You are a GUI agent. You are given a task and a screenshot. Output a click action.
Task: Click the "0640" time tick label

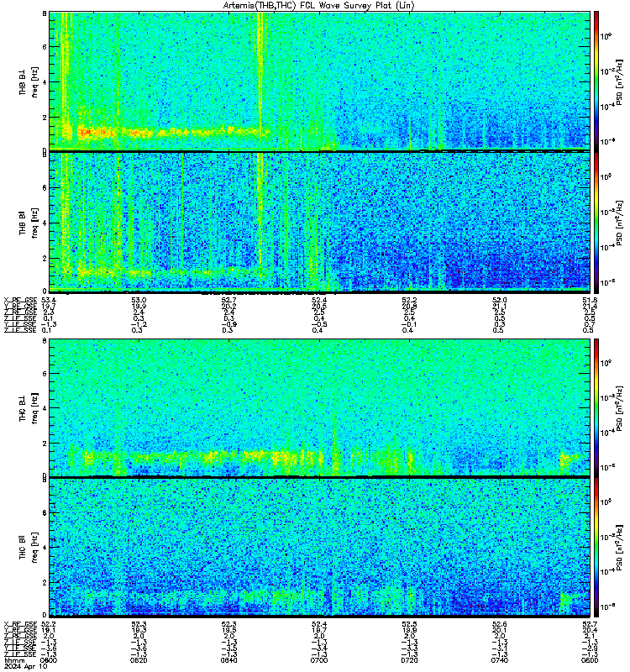pyautogui.click(x=228, y=660)
